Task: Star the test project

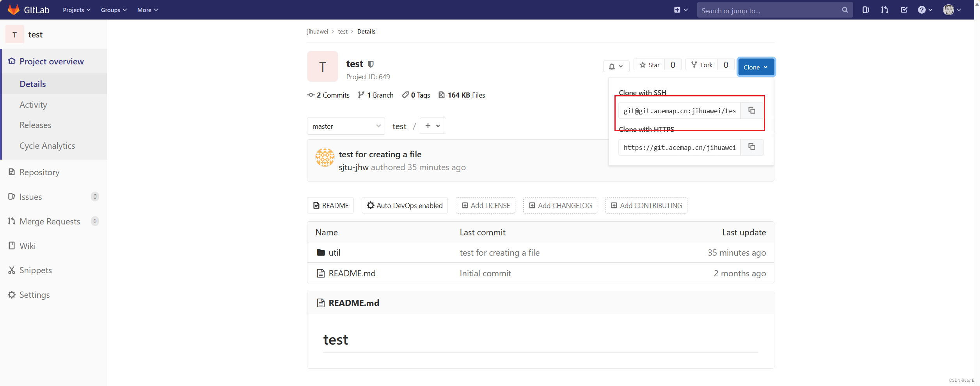Action: point(649,64)
